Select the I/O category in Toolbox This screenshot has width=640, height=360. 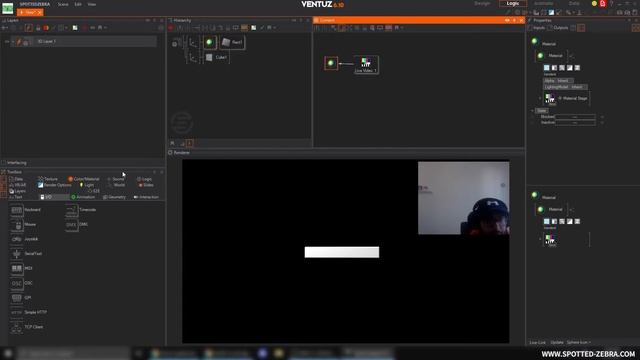pyautogui.click(x=54, y=197)
